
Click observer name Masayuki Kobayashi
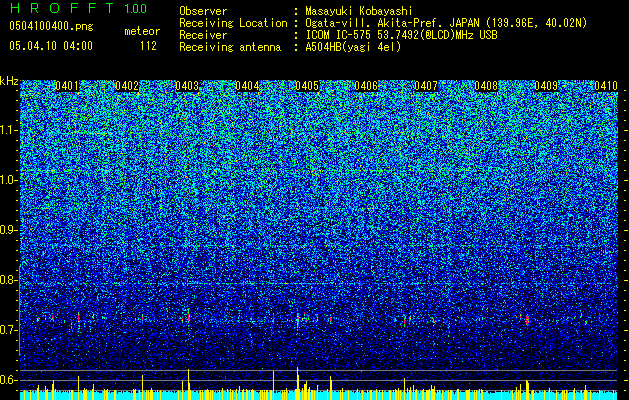click(358, 12)
